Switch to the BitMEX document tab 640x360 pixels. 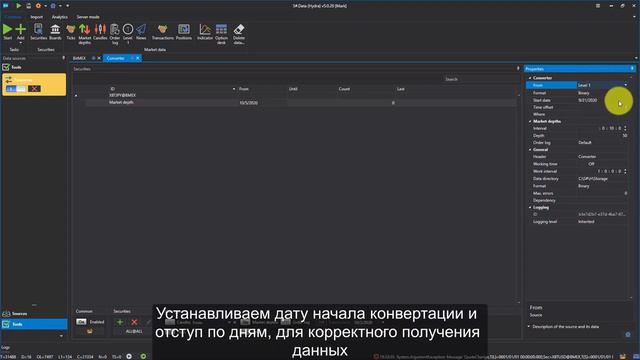[x=79, y=58]
